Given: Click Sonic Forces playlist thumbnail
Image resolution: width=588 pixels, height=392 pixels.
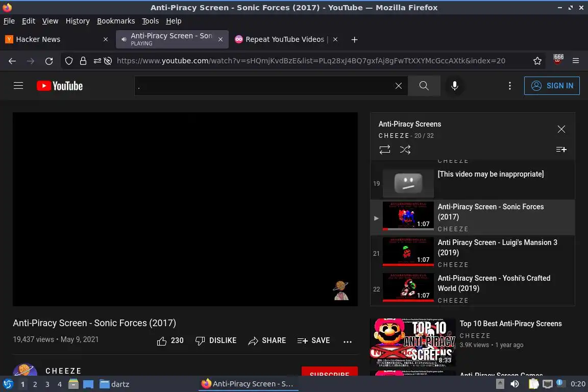Looking at the screenshot, I should click(x=408, y=216).
